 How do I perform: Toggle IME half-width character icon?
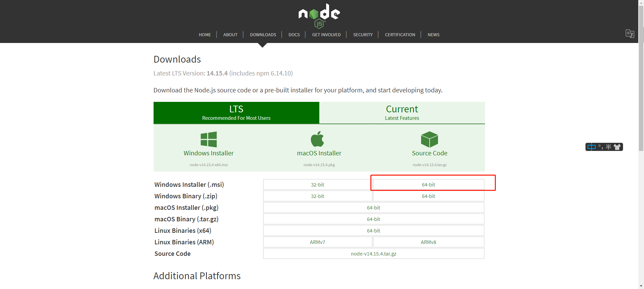(608, 147)
